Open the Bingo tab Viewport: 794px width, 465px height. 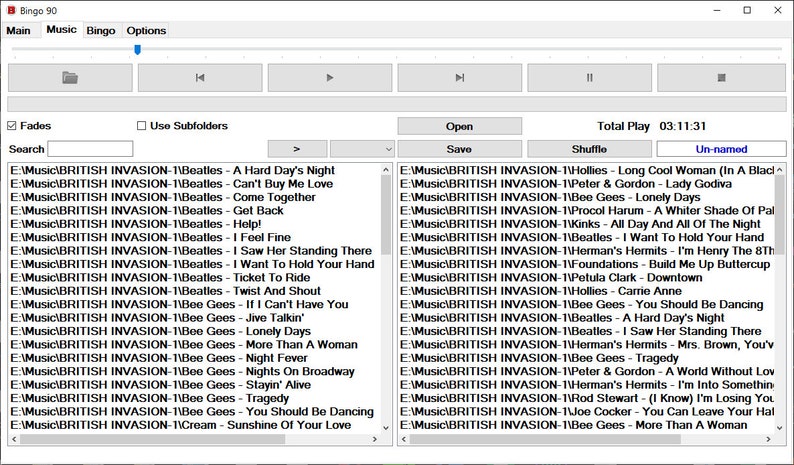click(101, 30)
